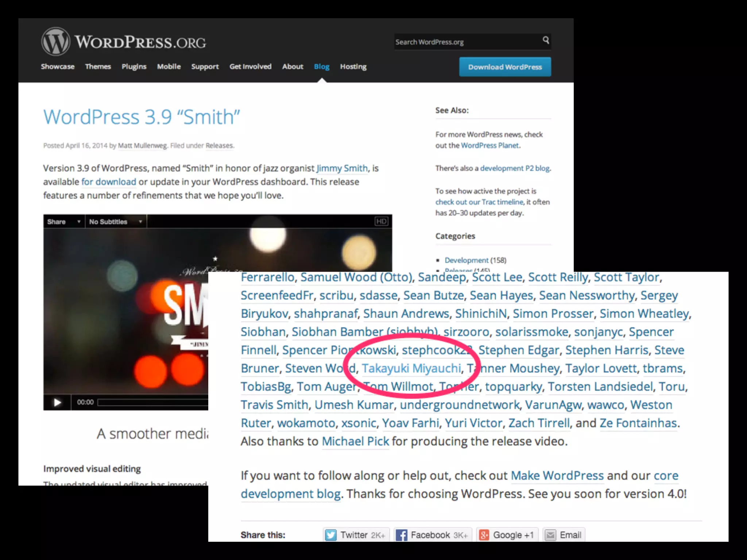The height and width of the screenshot is (560, 747).
Task: Open the Simon Wheatley contributor link
Action: tap(645, 314)
